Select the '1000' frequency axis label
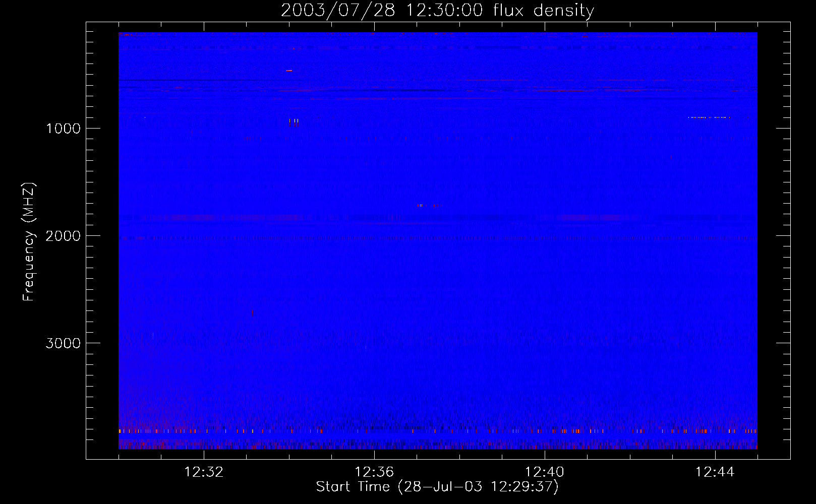Image resolution: width=816 pixels, height=504 pixels. coord(63,129)
